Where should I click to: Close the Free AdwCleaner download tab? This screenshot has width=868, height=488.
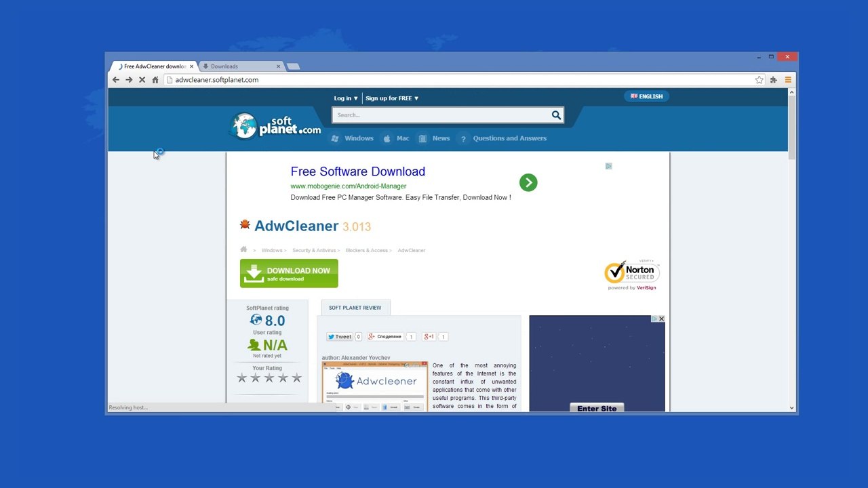pyautogui.click(x=191, y=66)
